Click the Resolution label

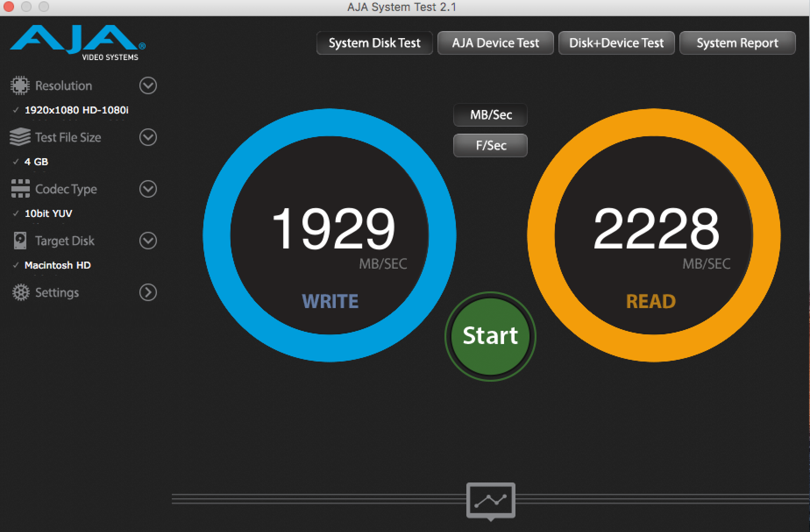tap(64, 85)
